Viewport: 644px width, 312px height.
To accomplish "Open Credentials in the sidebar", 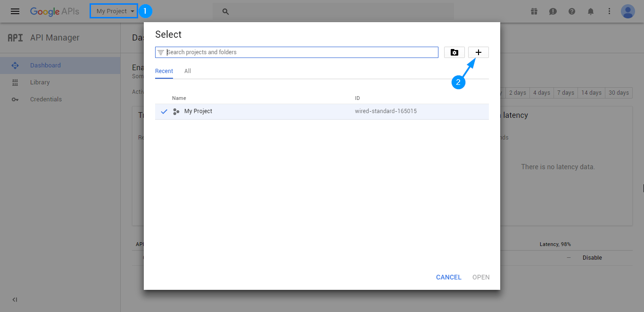I will point(46,99).
